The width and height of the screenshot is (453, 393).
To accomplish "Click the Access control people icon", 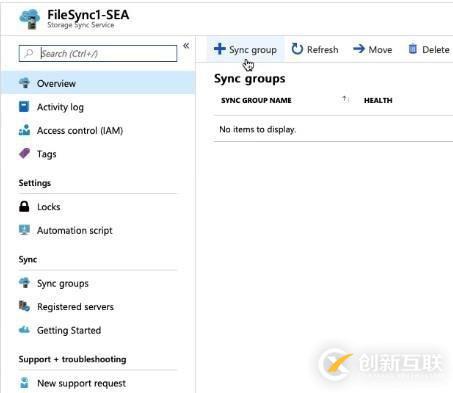I will [24, 130].
